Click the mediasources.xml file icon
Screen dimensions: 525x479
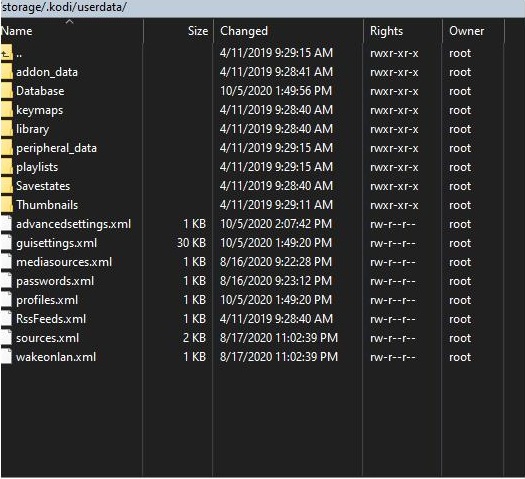pos(6,262)
